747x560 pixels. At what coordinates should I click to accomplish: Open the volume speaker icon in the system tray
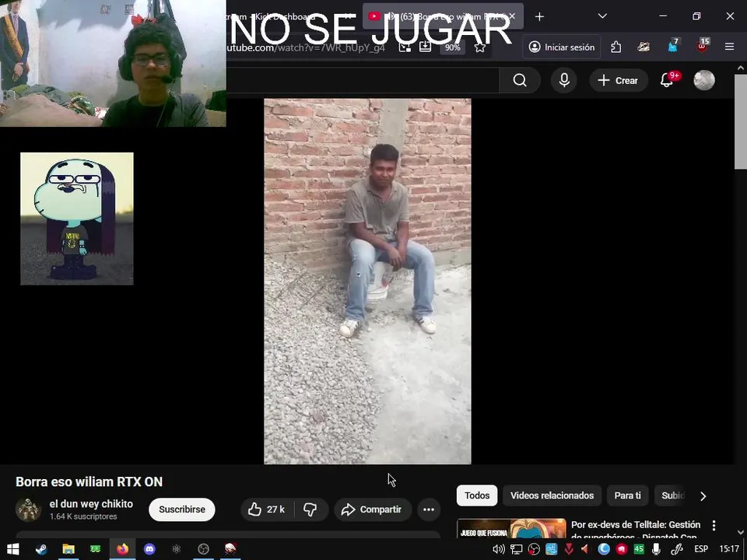click(x=498, y=550)
